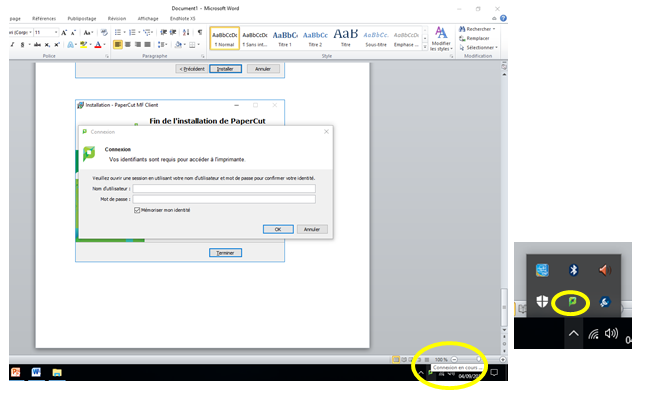Open the EndNote X5 ribbon tab

pyautogui.click(x=183, y=19)
